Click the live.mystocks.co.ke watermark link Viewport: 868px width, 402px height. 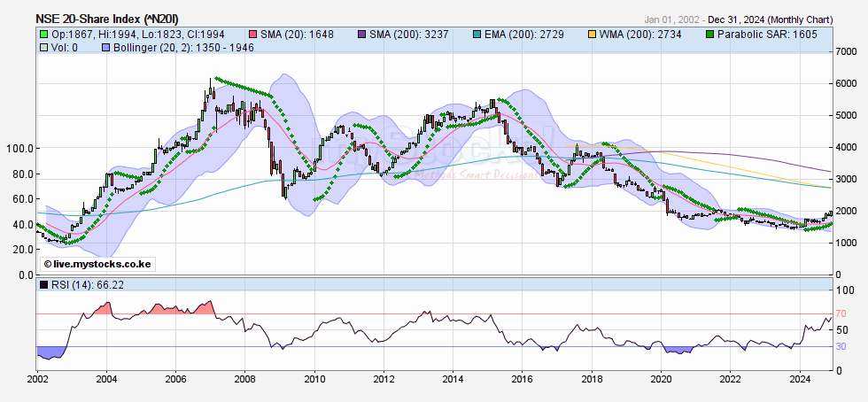(x=99, y=265)
